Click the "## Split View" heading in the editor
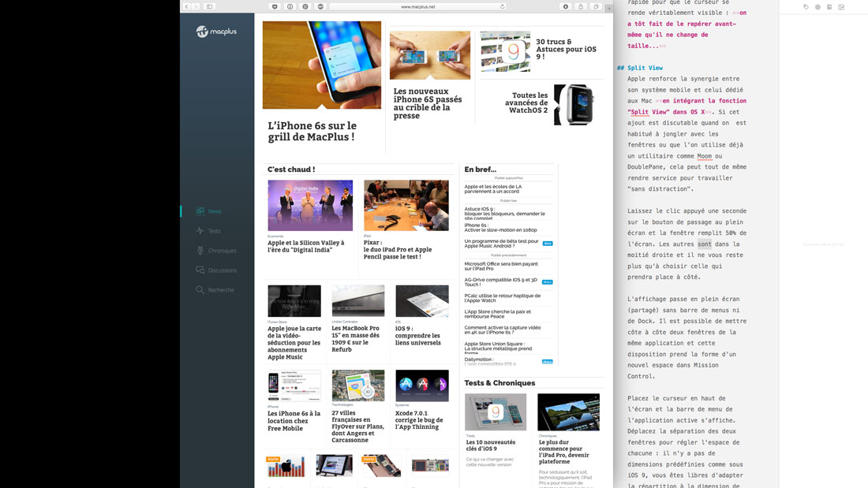868x488 pixels. coord(640,68)
